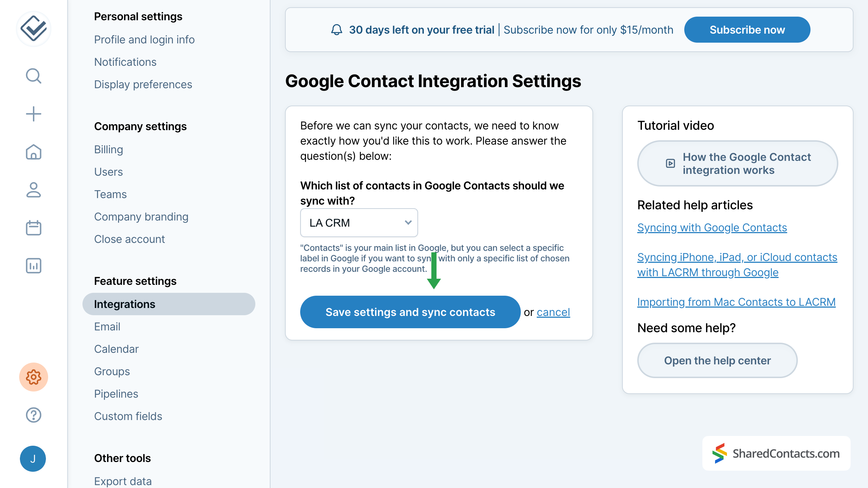Open Export data tool
868x488 pixels.
[x=123, y=481]
